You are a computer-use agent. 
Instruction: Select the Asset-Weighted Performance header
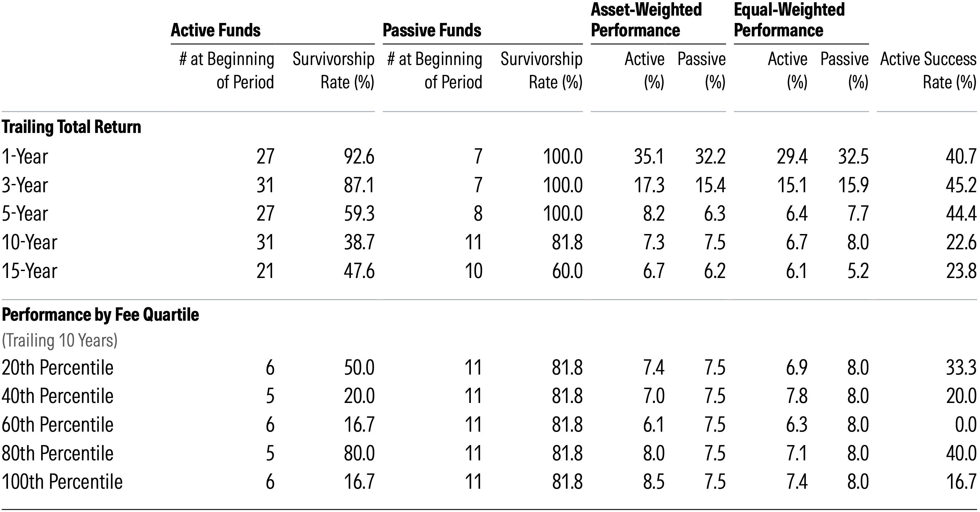click(x=646, y=20)
